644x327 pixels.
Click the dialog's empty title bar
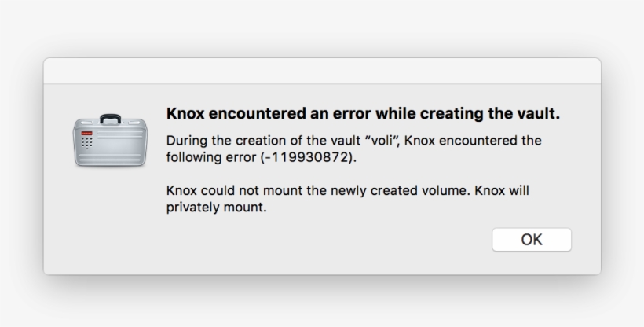[322, 71]
